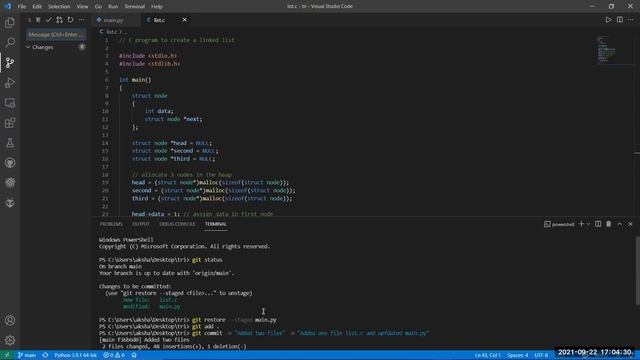Screen dimensions: 640x360
Task: Click Spaces: 4 indentation in status bar
Action: [518, 355]
